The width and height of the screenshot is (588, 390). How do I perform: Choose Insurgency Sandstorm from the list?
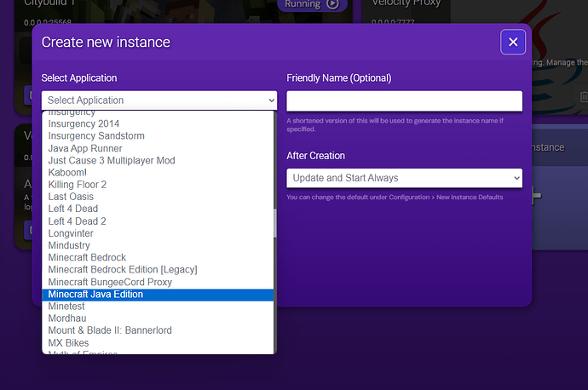(158, 136)
